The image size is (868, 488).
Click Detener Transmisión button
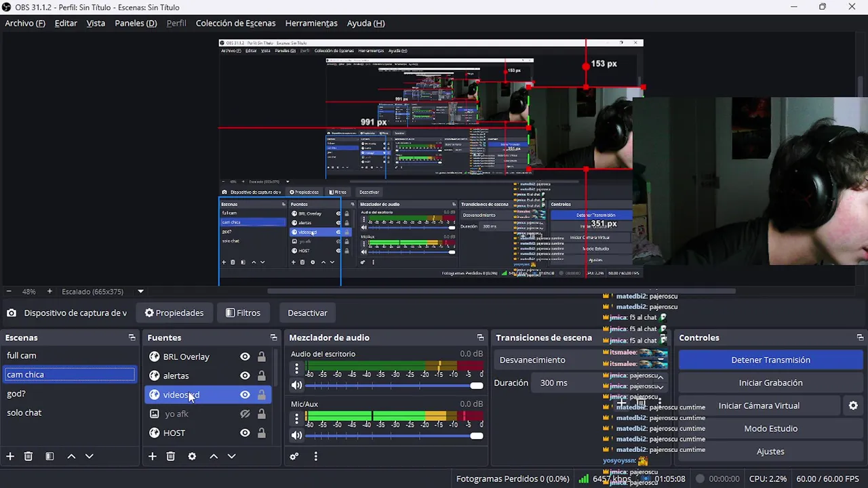(770, 360)
